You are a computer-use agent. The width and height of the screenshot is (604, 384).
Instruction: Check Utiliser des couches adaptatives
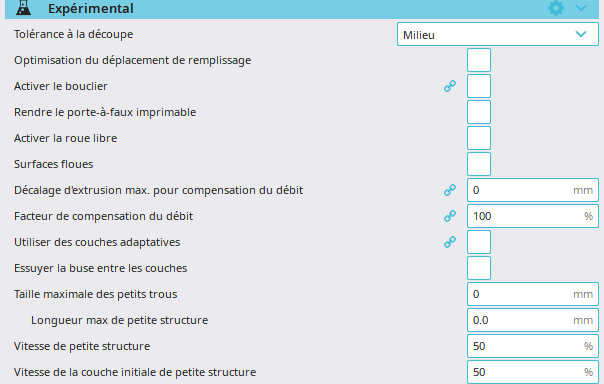coord(479,242)
